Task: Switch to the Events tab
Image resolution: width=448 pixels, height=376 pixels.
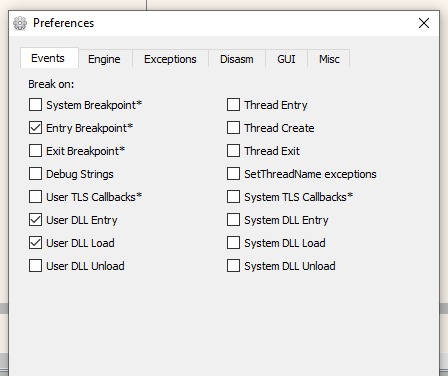Action: click(49, 58)
